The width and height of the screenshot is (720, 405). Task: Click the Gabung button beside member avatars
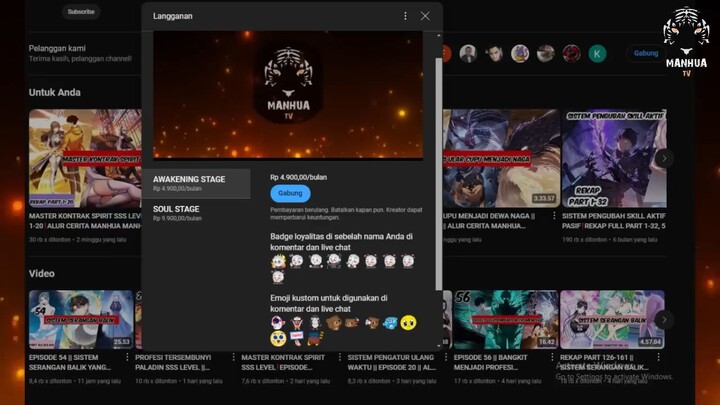[646, 53]
